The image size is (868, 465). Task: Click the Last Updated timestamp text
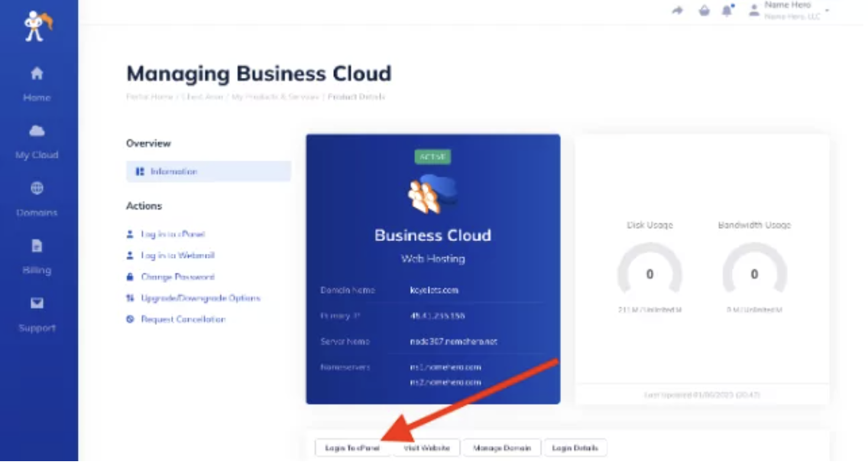(702, 395)
